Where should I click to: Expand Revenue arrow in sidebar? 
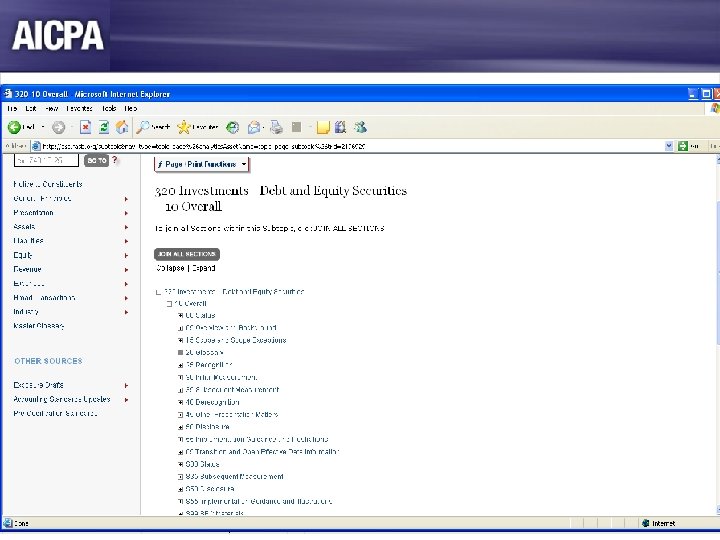126,270
